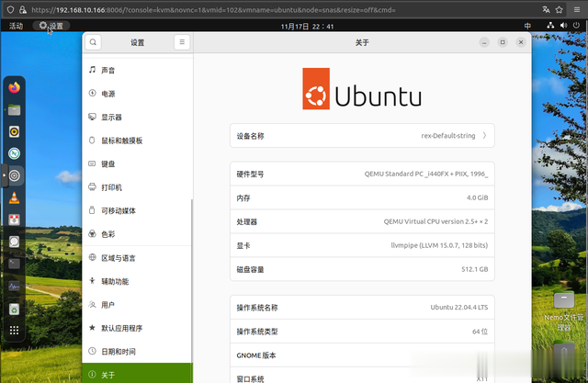
Task: Click the lock icon in address bar
Action: coord(22,10)
